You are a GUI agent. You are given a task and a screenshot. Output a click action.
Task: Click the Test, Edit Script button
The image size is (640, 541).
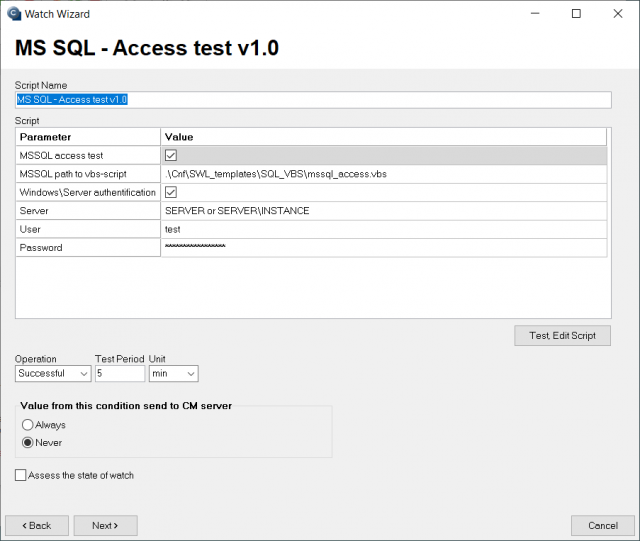click(x=562, y=336)
